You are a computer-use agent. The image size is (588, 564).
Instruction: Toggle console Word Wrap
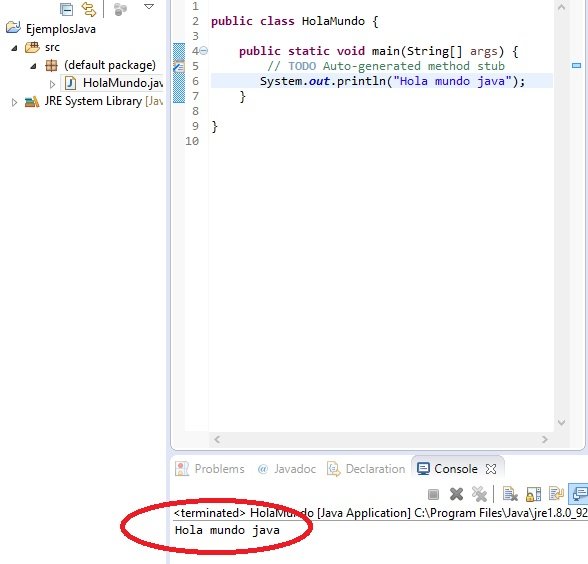(556, 494)
